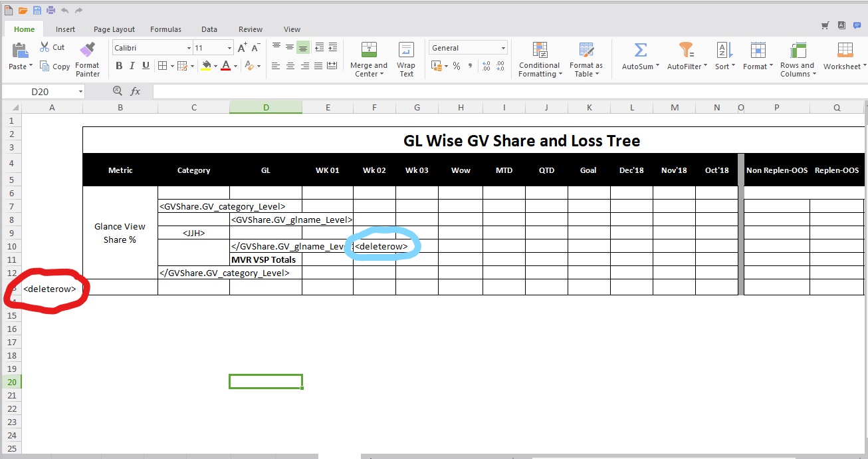The width and height of the screenshot is (868, 459).
Task: Toggle align text right
Action: pyautogui.click(x=304, y=66)
